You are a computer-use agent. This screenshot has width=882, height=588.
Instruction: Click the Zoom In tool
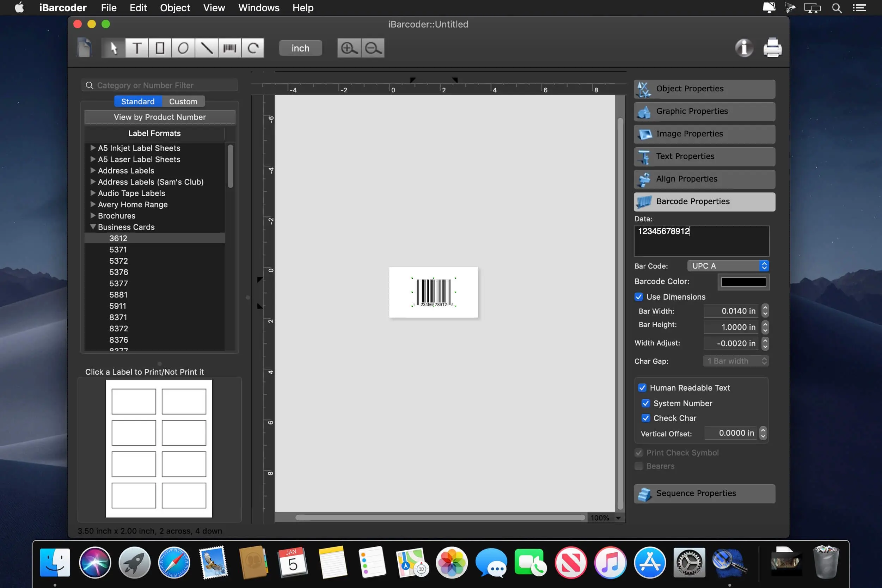[349, 47]
